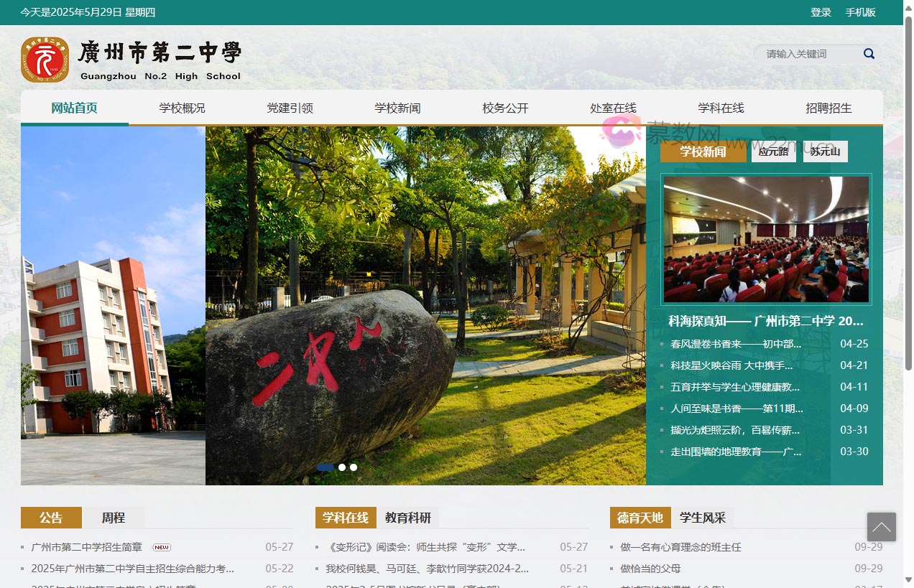Click the NEW badge beside 招生简章
914x588 pixels.
161,546
